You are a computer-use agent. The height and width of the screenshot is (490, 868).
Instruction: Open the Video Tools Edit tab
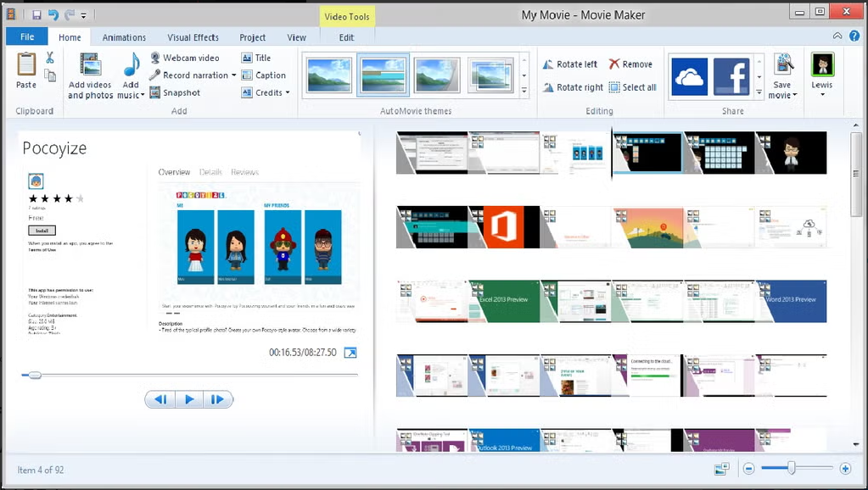click(346, 37)
